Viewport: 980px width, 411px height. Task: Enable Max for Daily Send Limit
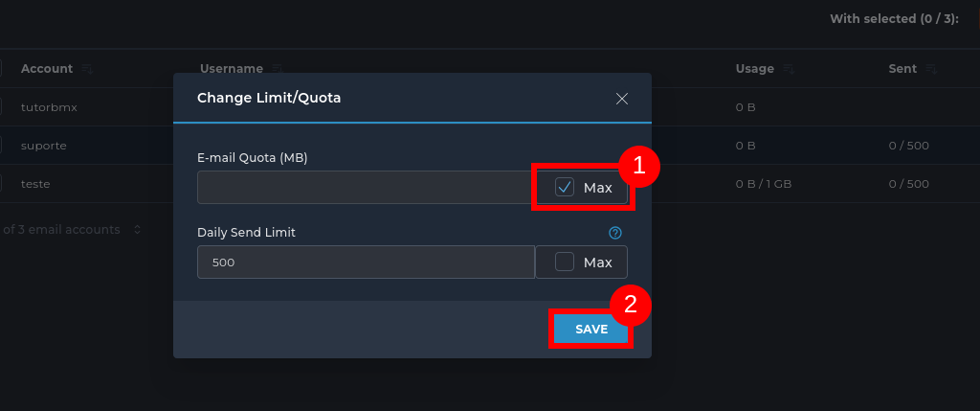click(x=565, y=262)
